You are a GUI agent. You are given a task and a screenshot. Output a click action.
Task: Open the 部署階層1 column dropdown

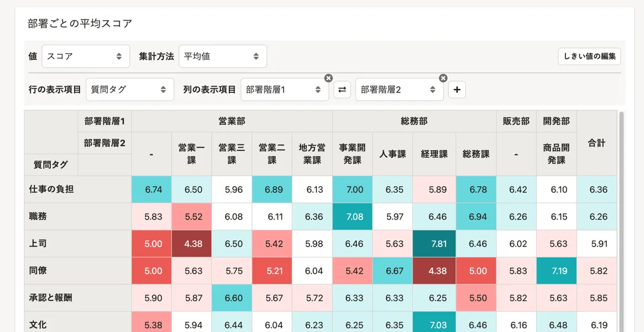(x=284, y=90)
